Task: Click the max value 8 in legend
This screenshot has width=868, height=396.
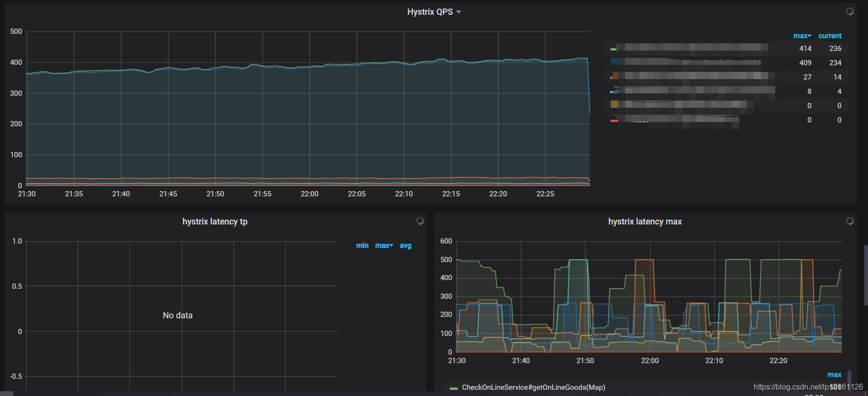Action: point(809,91)
